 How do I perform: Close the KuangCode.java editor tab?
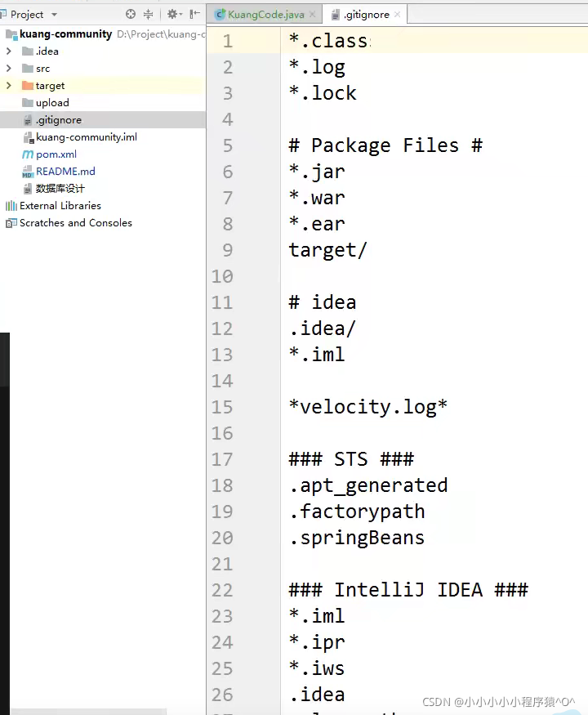click(312, 15)
